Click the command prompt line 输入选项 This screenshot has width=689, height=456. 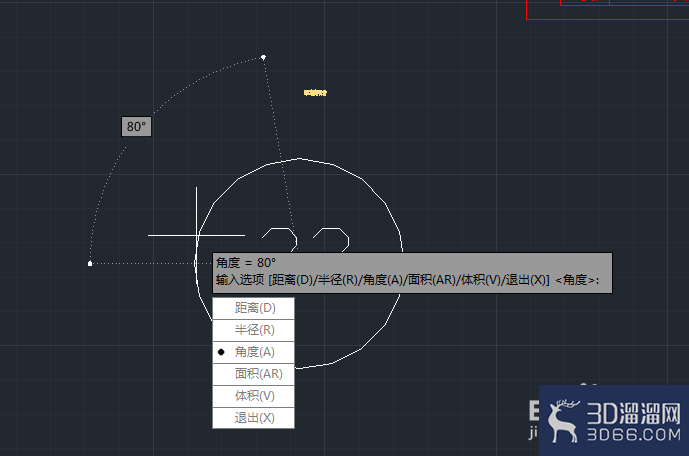click(407, 280)
